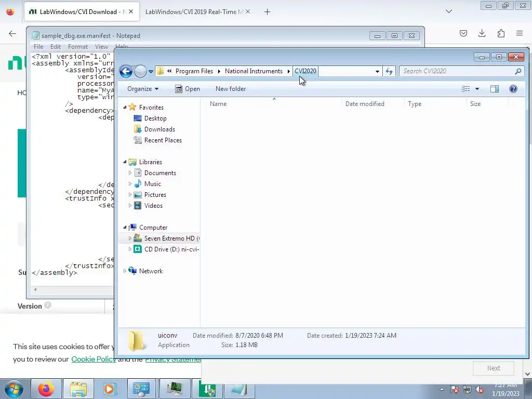Select Program Files in the address breadcrumb
The image size is (532, 399).
194,71
